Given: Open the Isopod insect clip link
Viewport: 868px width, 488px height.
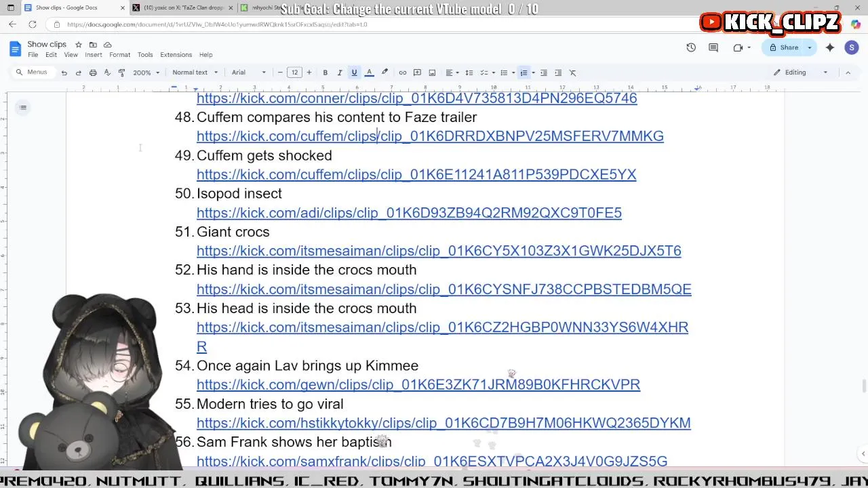Looking at the screenshot, I should (x=409, y=213).
